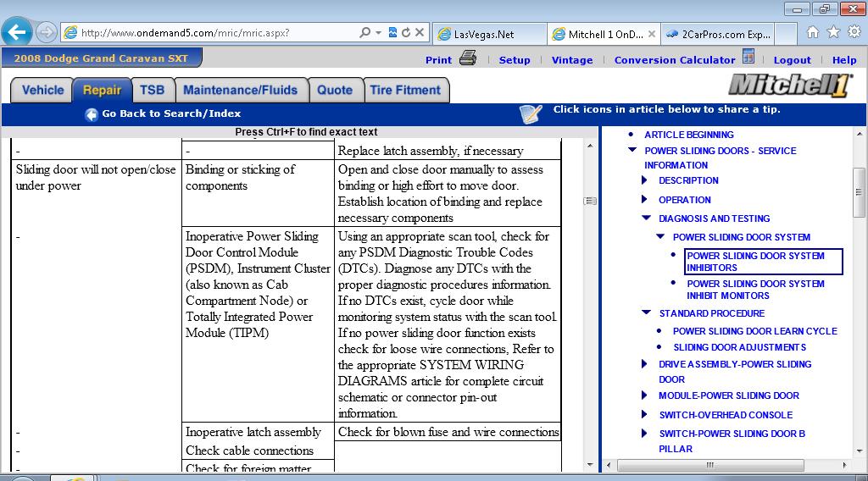
Task: Open the Tire Fitment tab
Action: tap(406, 90)
